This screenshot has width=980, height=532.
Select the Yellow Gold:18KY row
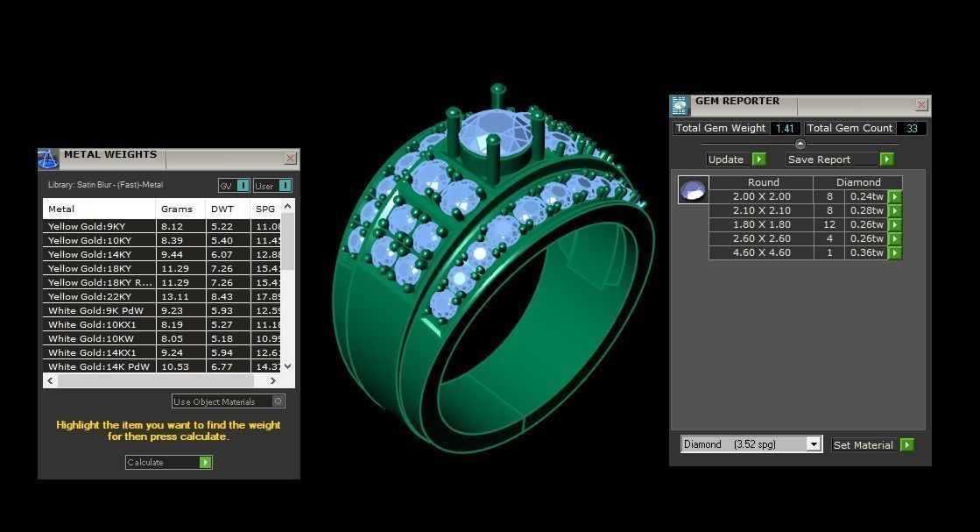click(x=162, y=268)
